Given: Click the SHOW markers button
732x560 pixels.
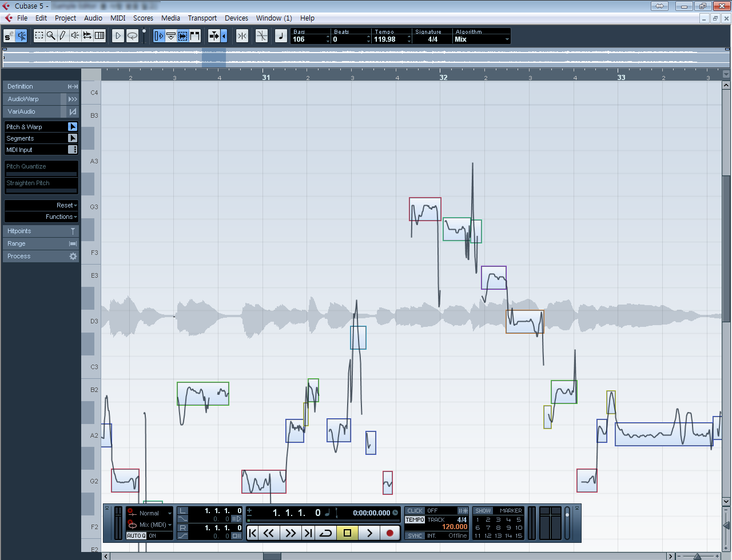Looking at the screenshot, I should [483, 511].
